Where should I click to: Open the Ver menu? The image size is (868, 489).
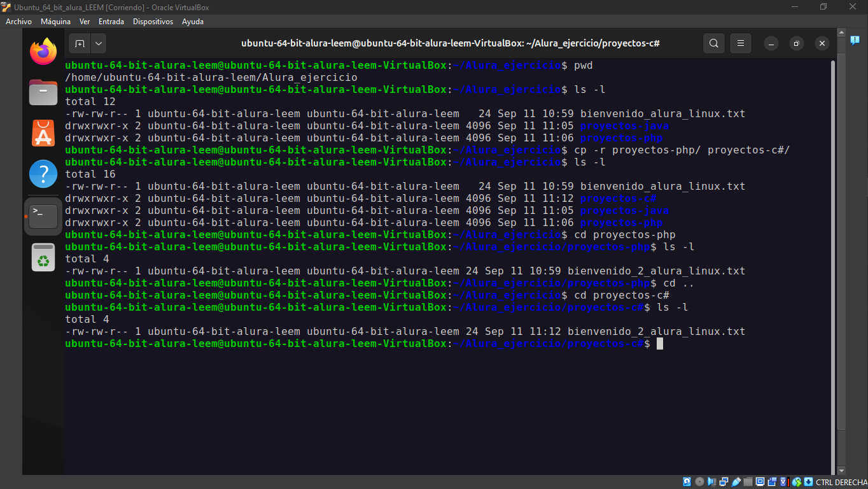point(85,21)
